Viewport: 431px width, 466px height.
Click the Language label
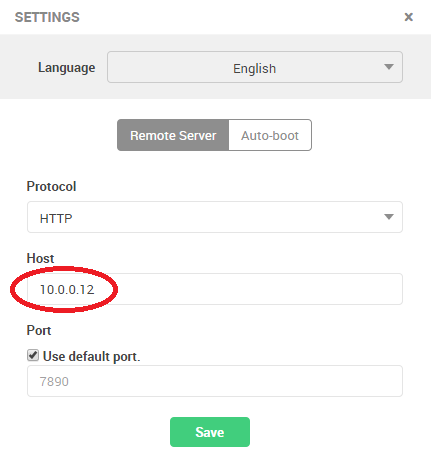point(67,68)
